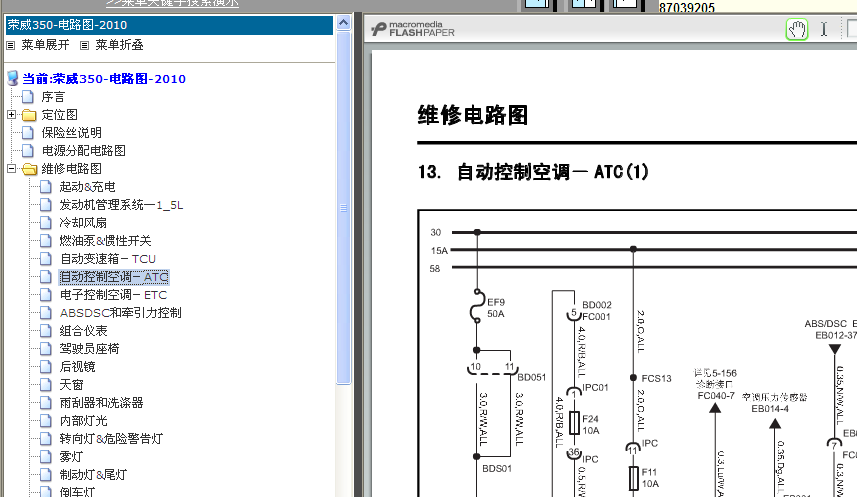Viewport: 857px width, 497px height.
Task: Open the 保险丝说明 page
Action: click(71, 133)
